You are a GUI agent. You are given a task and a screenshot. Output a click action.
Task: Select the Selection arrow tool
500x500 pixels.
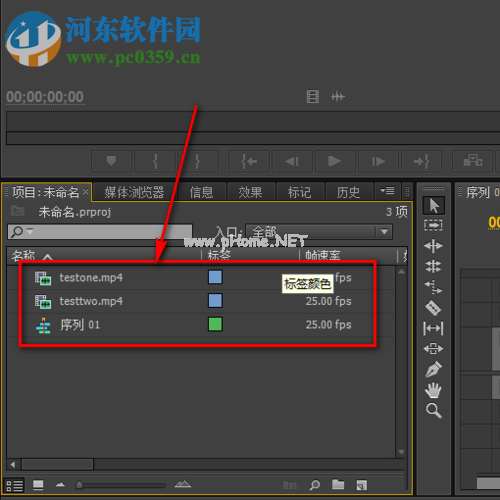[x=433, y=205]
